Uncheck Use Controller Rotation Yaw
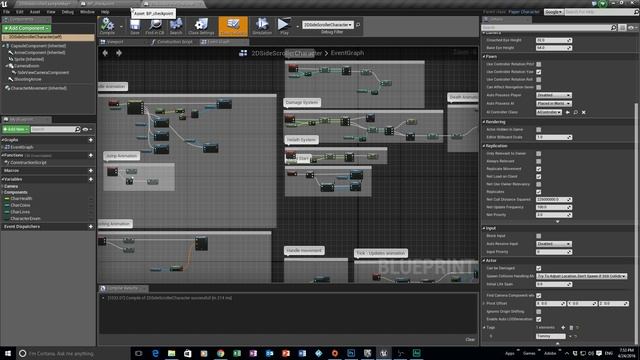The image size is (640, 360). click(x=539, y=72)
